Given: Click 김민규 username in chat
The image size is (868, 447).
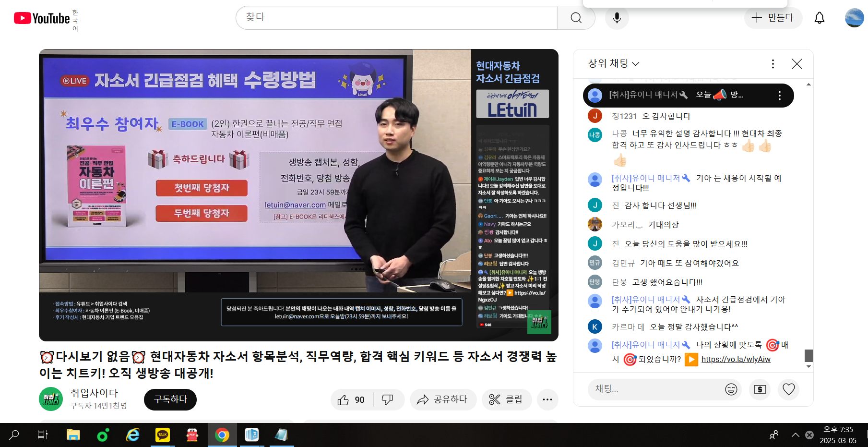Looking at the screenshot, I should pos(623,263).
